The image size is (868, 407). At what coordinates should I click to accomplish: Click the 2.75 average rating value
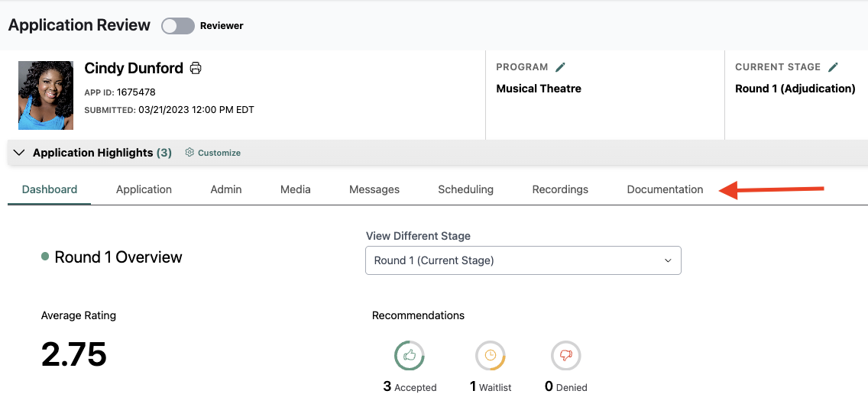73,354
